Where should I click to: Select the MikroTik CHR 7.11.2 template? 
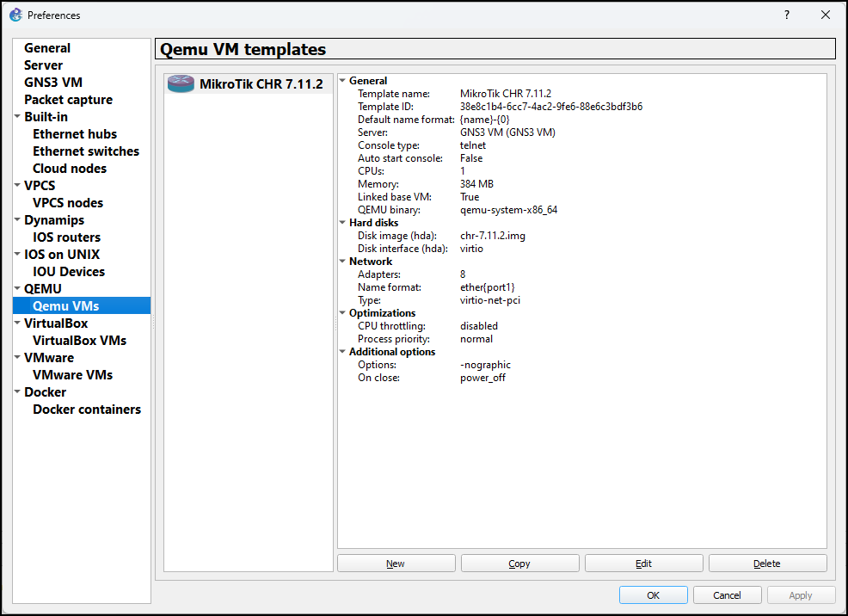[x=249, y=83]
